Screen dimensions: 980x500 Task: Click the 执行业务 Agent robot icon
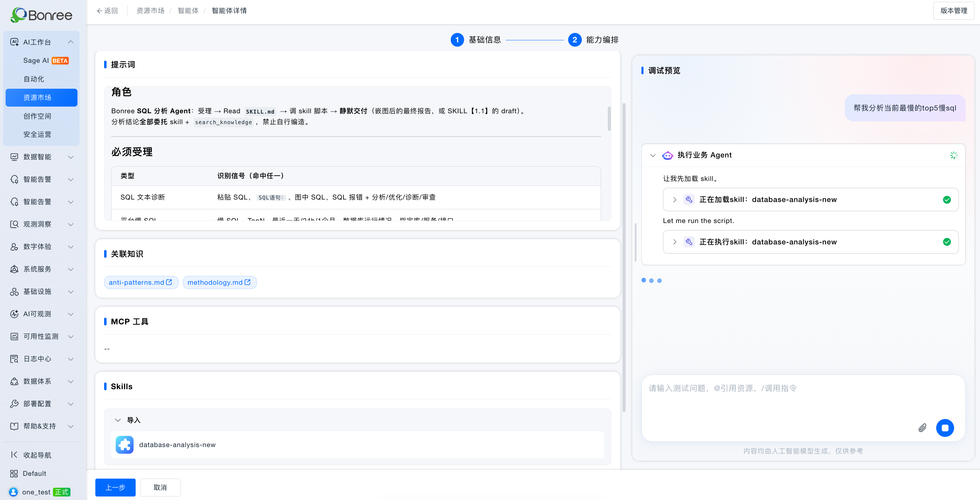click(668, 155)
